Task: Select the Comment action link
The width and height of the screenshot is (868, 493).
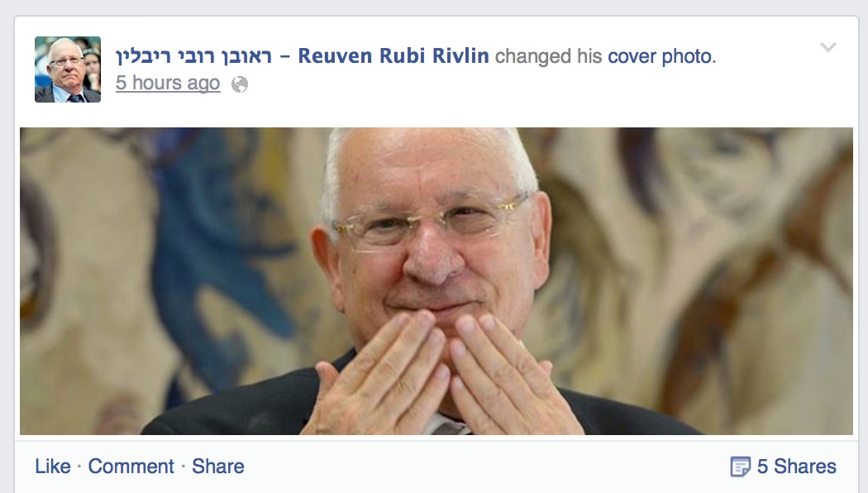Action: [x=131, y=467]
